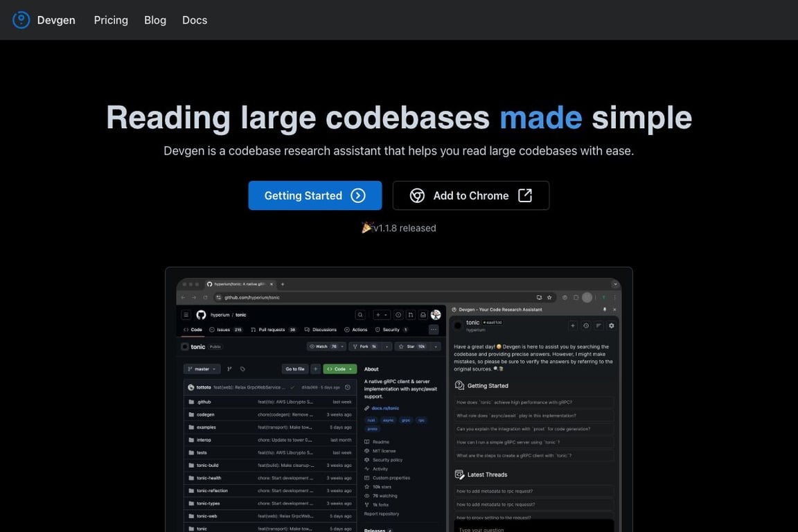Click the history clock icon in Devgen panel
Screen dimensions: 798x532
coord(586,326)
